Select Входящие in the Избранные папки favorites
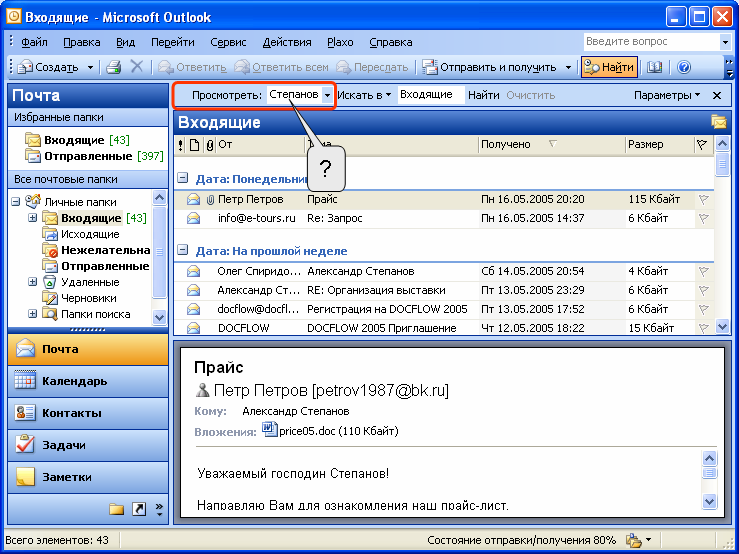Viewport: 739px width, 554px height. click(78, 140)
